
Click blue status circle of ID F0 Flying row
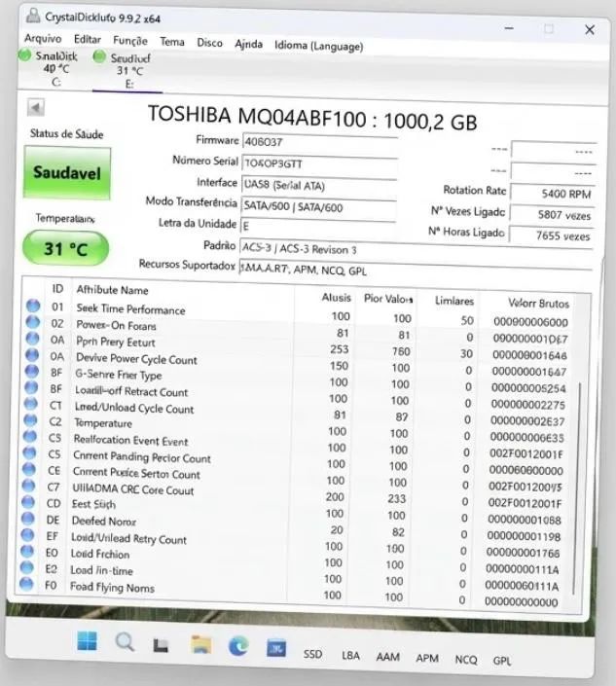pyautogui.click(x=26, y=584)
